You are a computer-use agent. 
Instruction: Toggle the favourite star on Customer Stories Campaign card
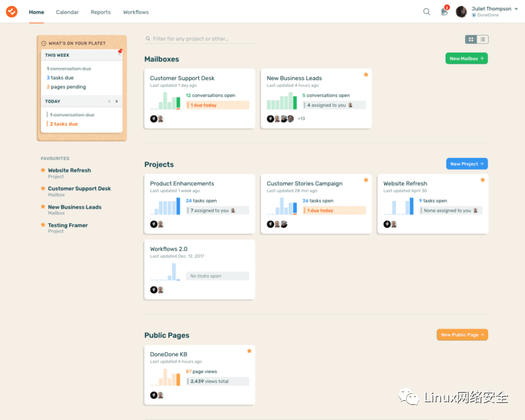(x=366, y=180)
